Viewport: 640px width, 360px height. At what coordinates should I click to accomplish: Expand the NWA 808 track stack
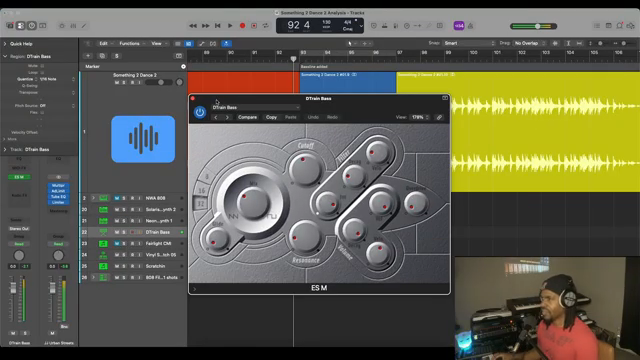(93, 198)
